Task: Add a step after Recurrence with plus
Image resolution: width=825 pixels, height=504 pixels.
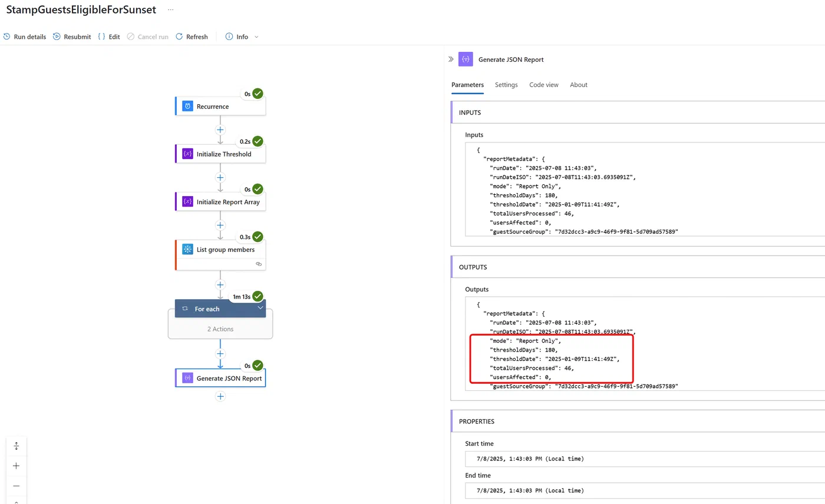Action: tap(220, 130)
